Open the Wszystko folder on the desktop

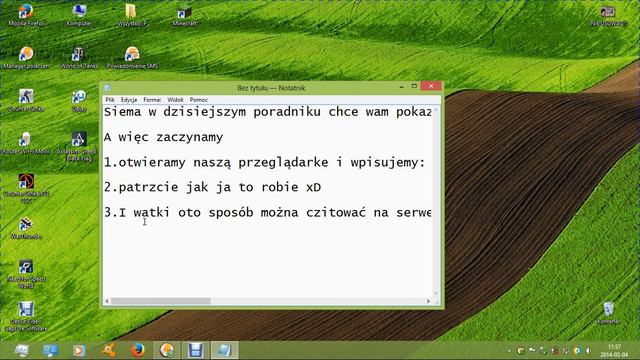click(132, 15)
